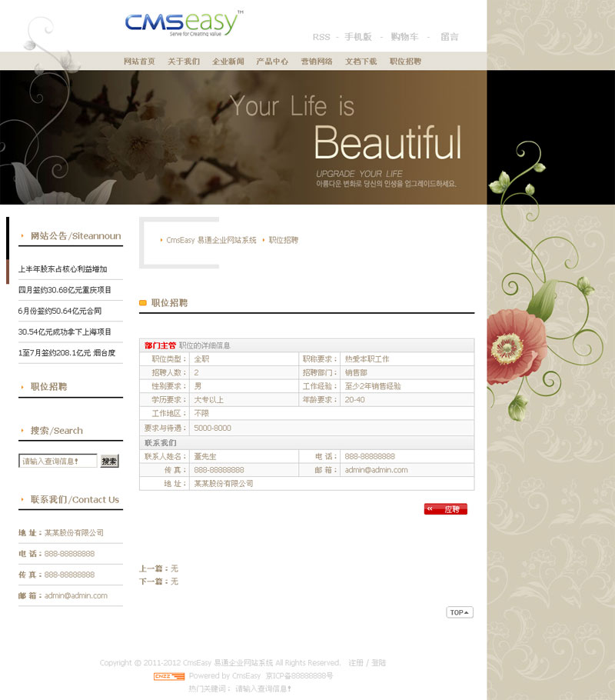Click the CMSEasy logo
The height and width of the screenshot is (700, 615).
tap(184, 24)
